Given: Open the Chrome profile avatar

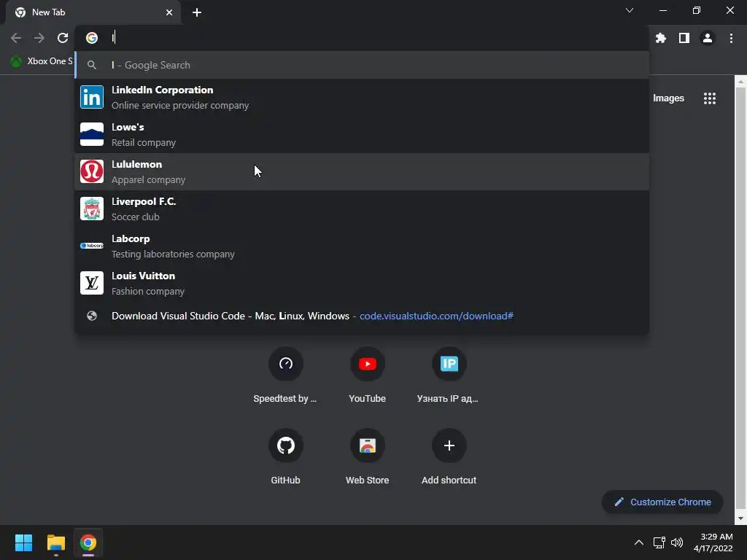Looking at the screenshot, I should [708, 38].
